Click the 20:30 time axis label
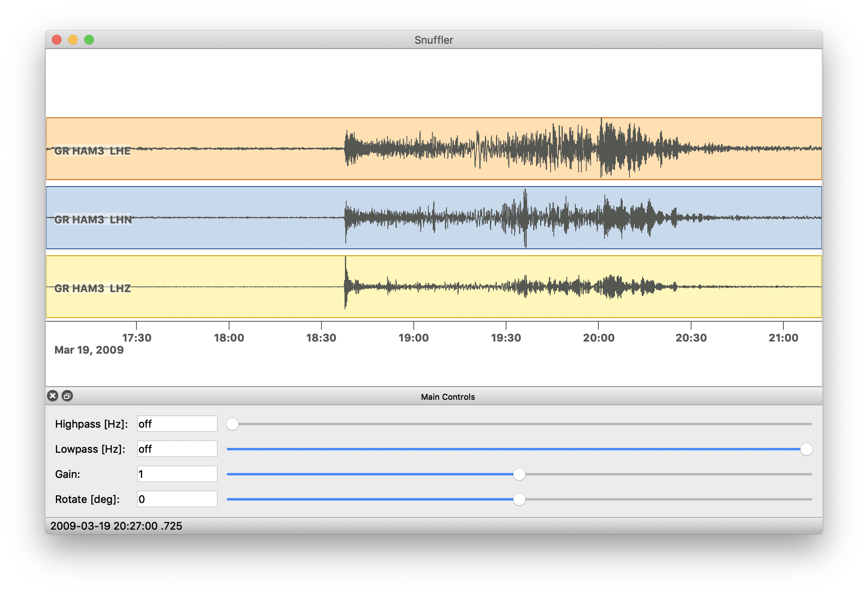Viewport: 868px width, 594px height. point(691,338)
